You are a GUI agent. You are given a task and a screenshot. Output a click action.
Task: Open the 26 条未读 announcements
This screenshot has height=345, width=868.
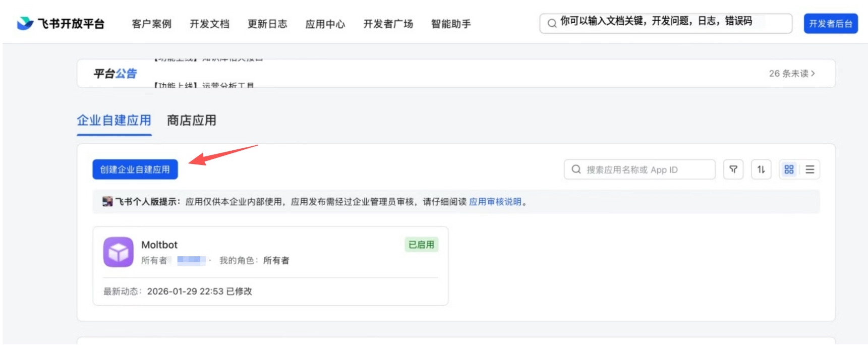[792, 74]
